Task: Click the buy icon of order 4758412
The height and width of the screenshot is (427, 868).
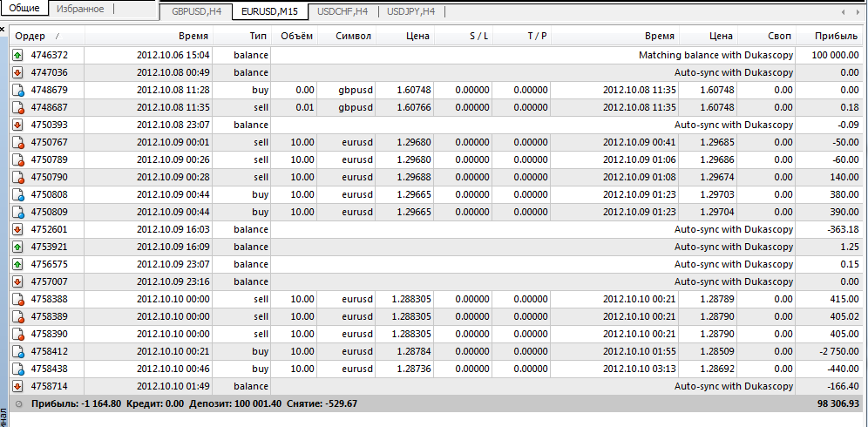Action: point(18,352)
